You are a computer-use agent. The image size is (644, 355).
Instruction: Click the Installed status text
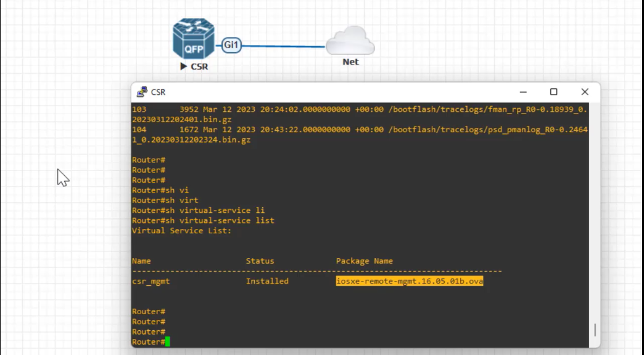tap(267, 281)
